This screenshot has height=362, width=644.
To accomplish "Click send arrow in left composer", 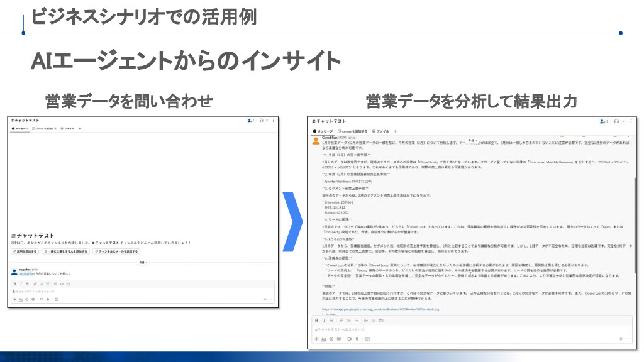I will pos(265,299).
